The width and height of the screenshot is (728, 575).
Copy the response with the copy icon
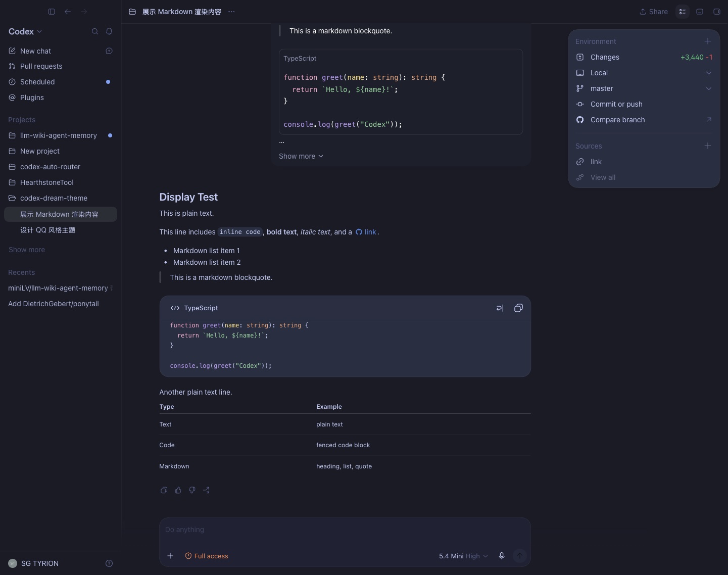click(x=164, y=490)
